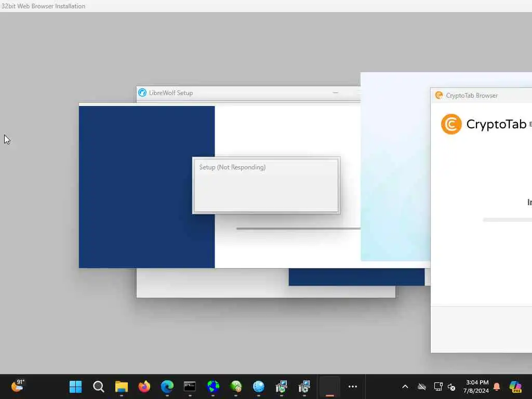Open taskbar Search
This screenshot has height=399, width=532.
[98, 387]
